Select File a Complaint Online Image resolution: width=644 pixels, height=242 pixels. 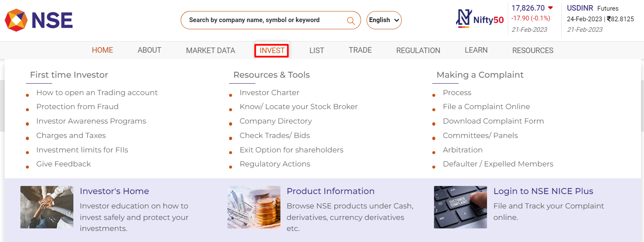point(486,107)
